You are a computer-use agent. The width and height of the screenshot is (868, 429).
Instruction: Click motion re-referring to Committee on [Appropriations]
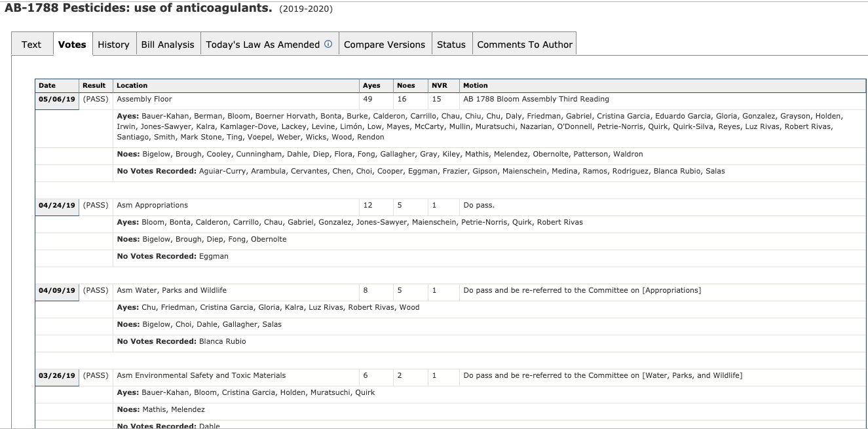[x=582, y=291]
